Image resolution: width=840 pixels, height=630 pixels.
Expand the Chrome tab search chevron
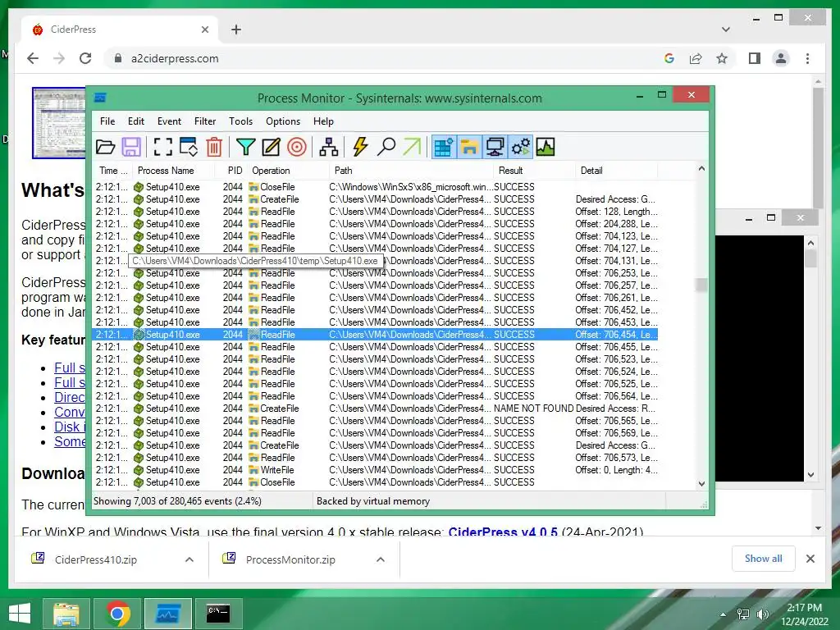click(x=726, y=30)
